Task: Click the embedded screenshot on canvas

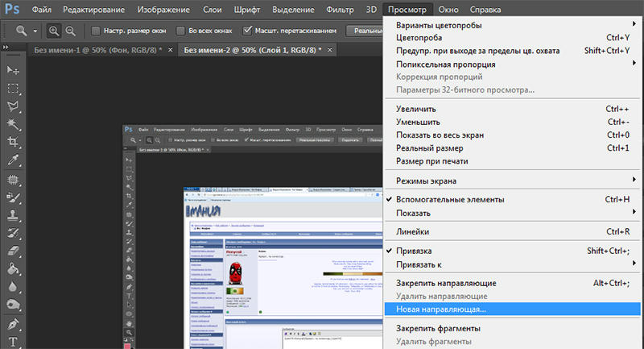Action: coord(253,237)
